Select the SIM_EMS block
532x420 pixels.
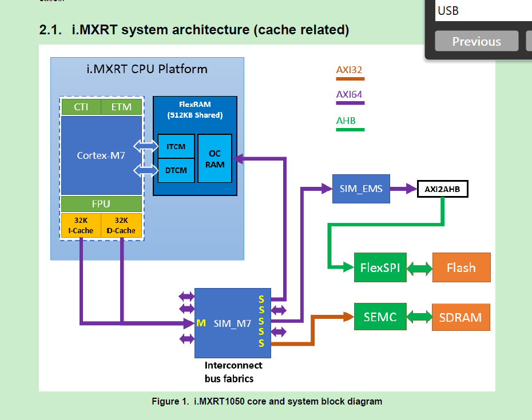[x=361, y=189]
